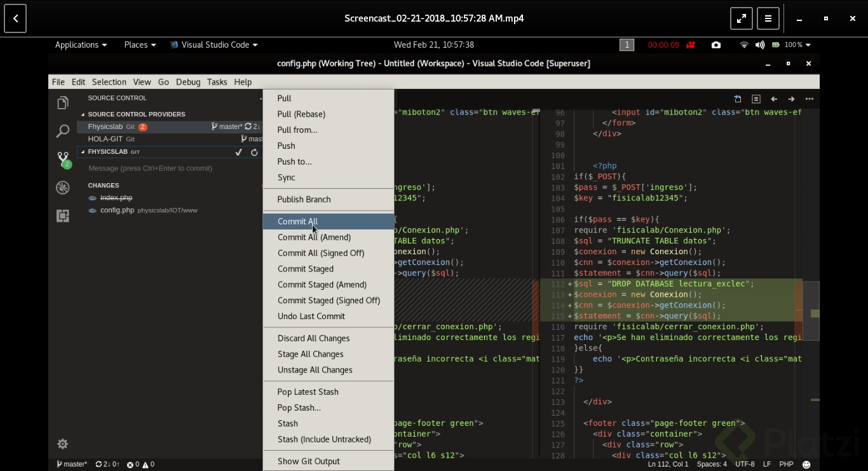Screen dimensions: 868x471
Task: Click Spaces: 4 indentation in status bar
Action: pyautogui.click(x=712, y=465)
